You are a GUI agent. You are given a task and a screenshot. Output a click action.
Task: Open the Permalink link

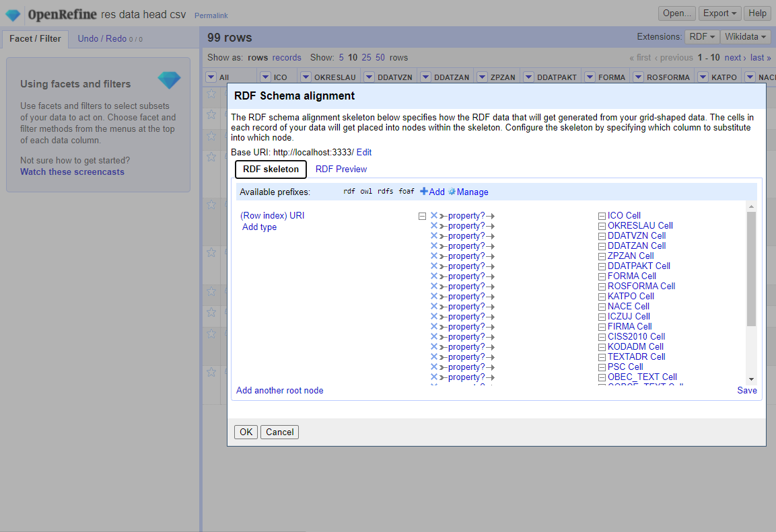pos(211,15)
